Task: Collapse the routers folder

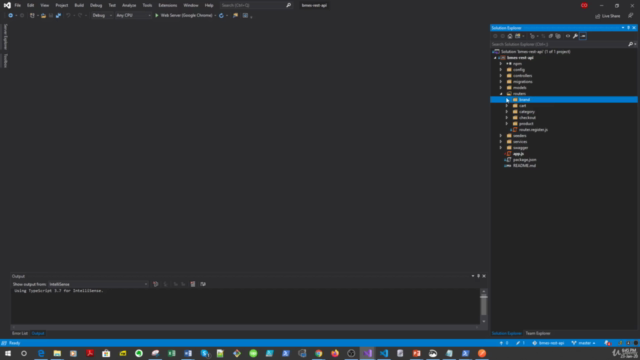Action: coord(501,93)
